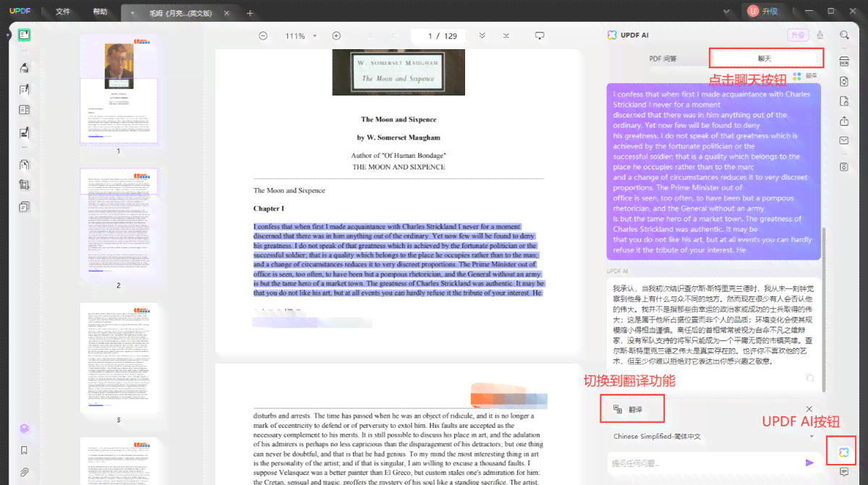The image size is (868, 485).
Task: Switch to the PDF 问答 tab
Action: coord(663,59)
